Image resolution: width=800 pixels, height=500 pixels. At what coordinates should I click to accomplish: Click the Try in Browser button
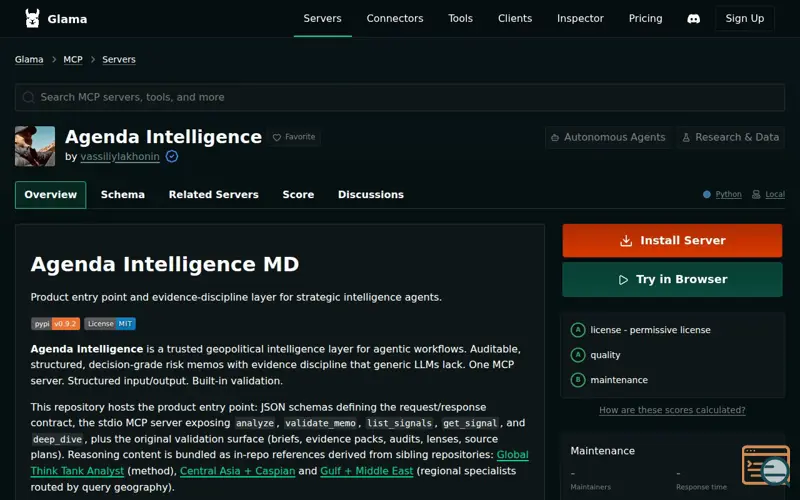tap(672, 280)
